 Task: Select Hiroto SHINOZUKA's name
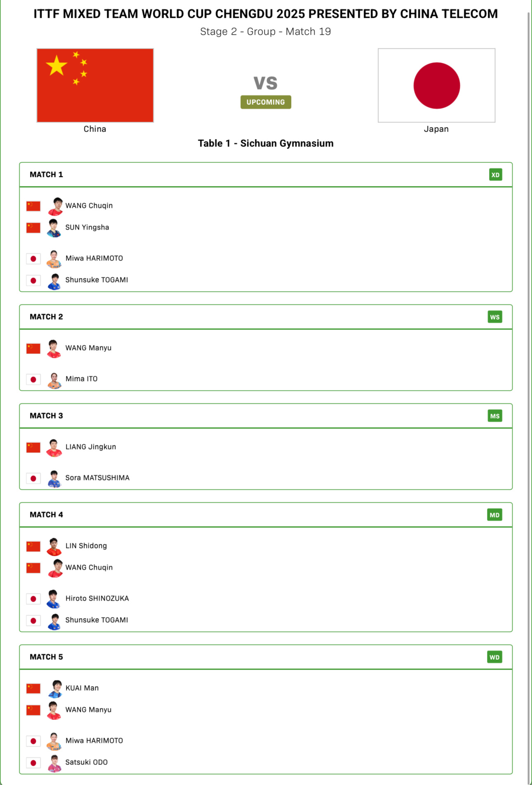point(97,598)
